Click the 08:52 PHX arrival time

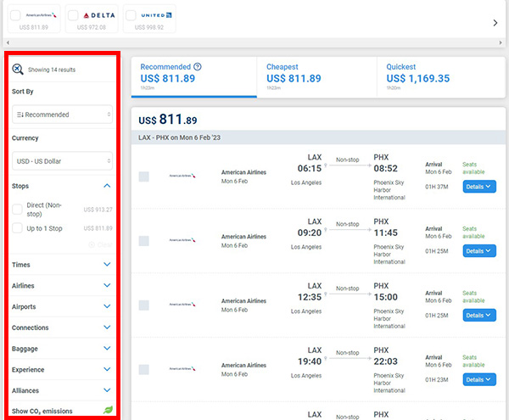point(385,168)
